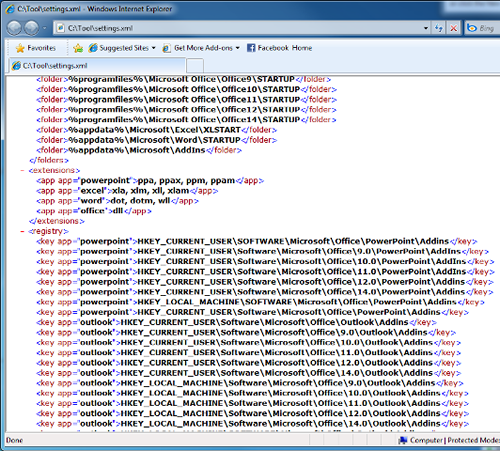The width and height of the screenshot is (500, 451).
Task: Click the Facebook icon in favorites bar
Action: click(x=251, y=48)
